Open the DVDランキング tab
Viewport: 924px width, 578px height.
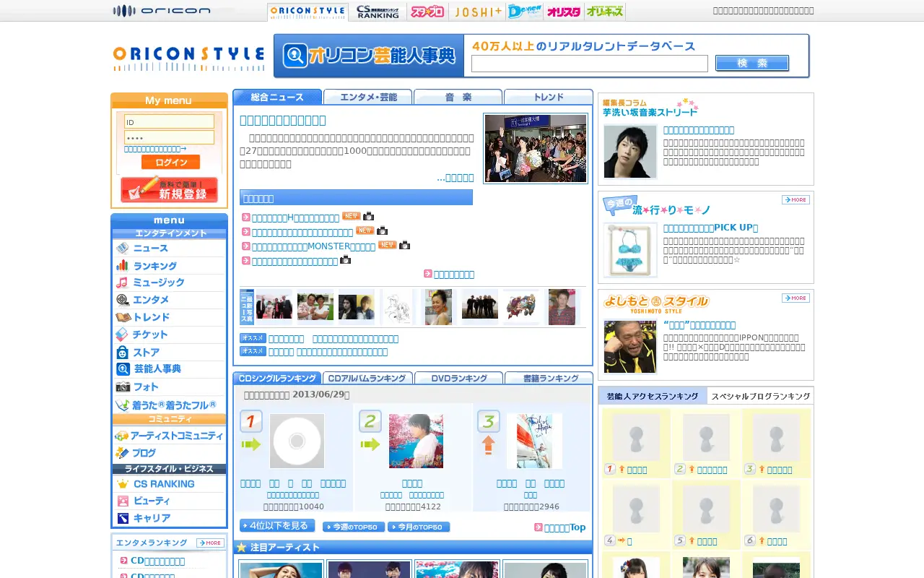click(x=458, y=378)
